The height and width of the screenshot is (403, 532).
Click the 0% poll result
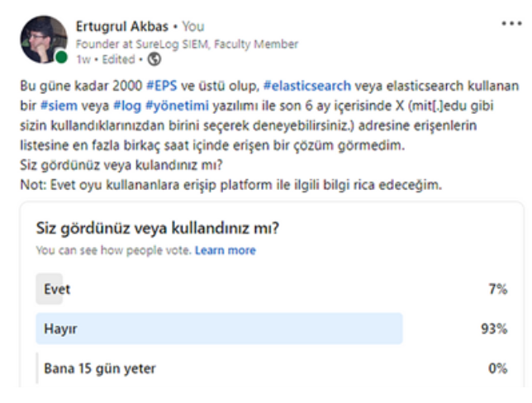click(x=497, y=368)
